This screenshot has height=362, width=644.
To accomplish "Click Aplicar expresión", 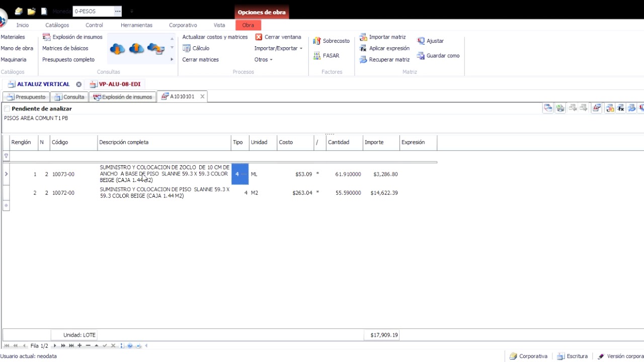I will (x=384, y=48).
